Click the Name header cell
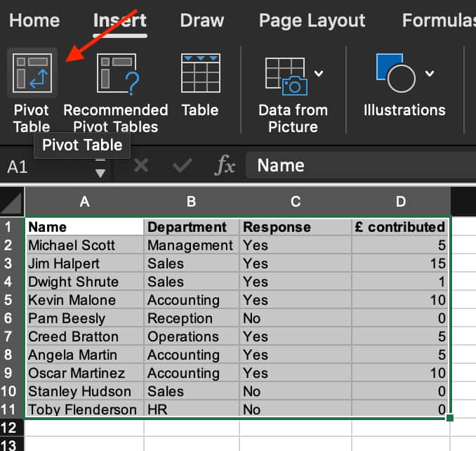Screen dimensions: 476x451 84,227
